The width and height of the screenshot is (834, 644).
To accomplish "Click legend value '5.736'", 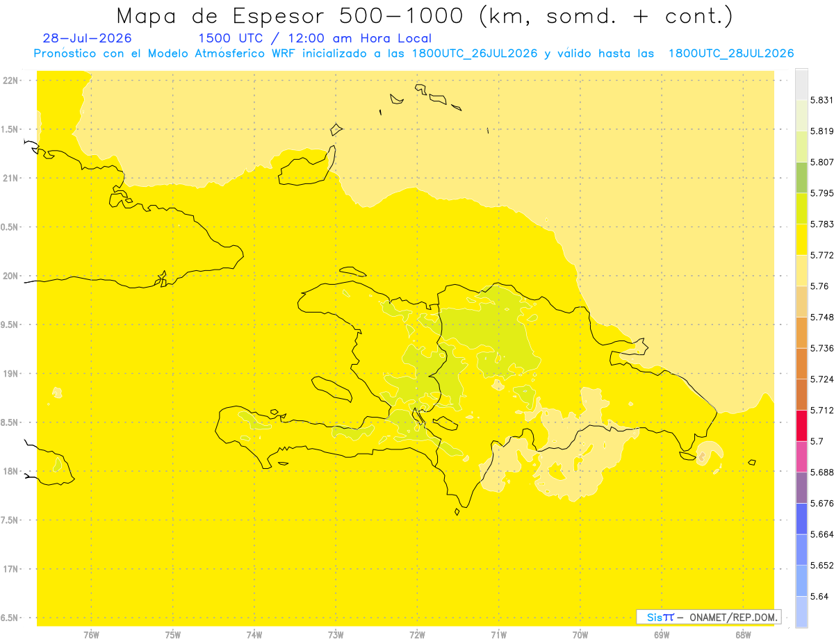I will [821, 348].
